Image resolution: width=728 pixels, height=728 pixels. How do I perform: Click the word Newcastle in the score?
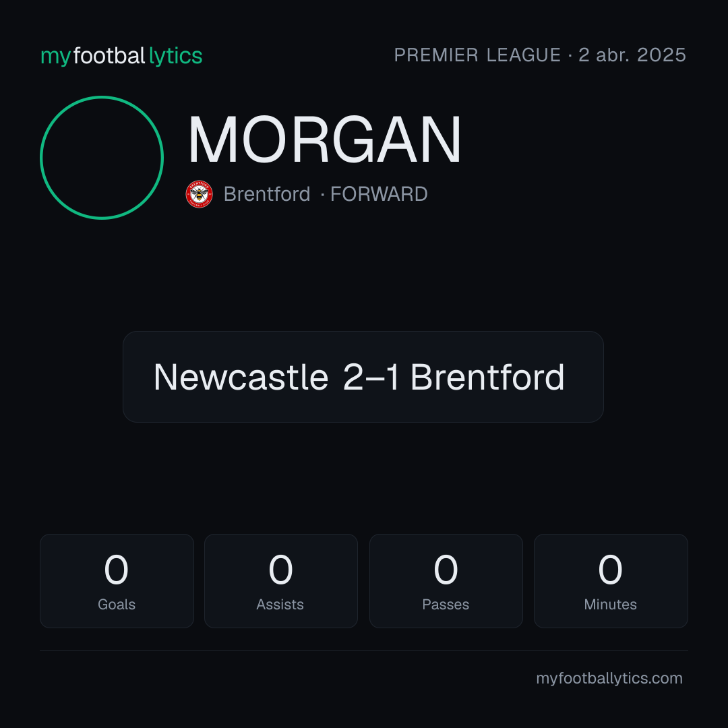click(241, 377)
